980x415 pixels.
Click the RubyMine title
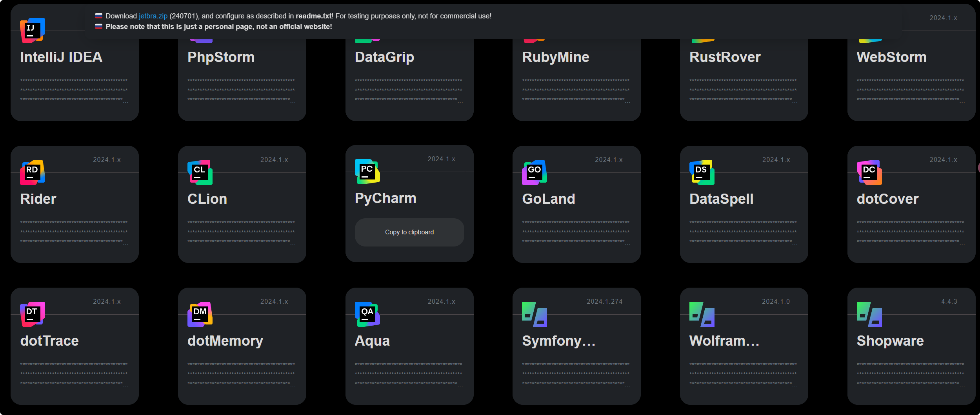pos(556,57)
